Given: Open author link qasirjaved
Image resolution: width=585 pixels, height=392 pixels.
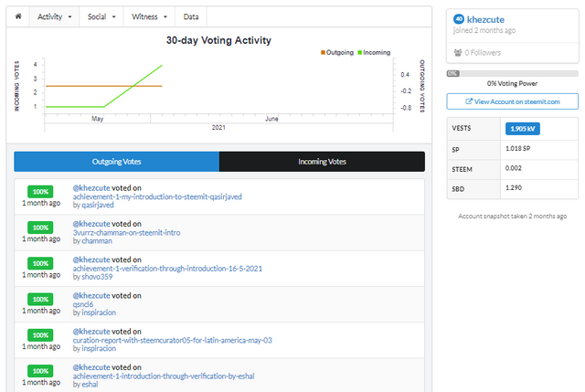Looking at the screenshot, I should pyautogui.click(x=98, y=206).
